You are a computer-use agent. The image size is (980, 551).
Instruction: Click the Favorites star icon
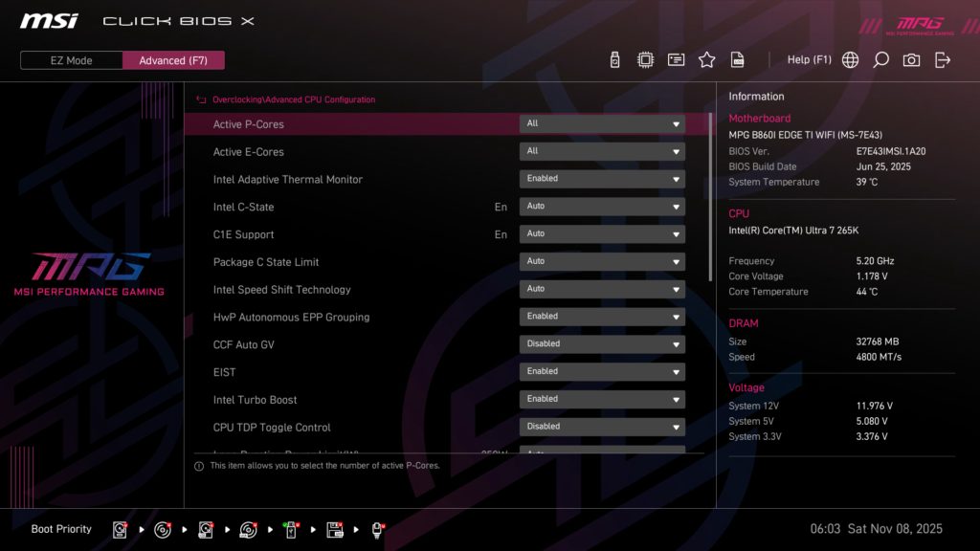point(706,58)
